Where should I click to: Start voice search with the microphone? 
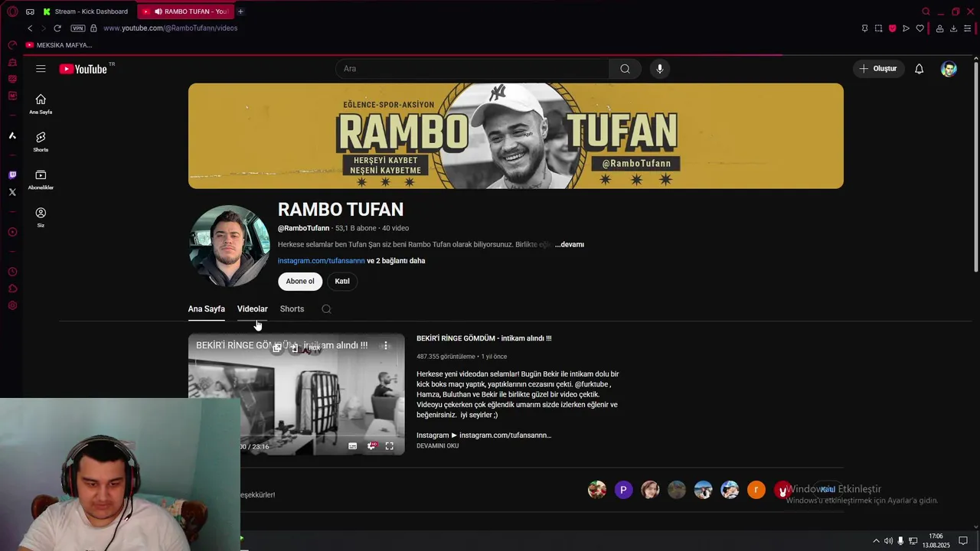coord(659,69)
